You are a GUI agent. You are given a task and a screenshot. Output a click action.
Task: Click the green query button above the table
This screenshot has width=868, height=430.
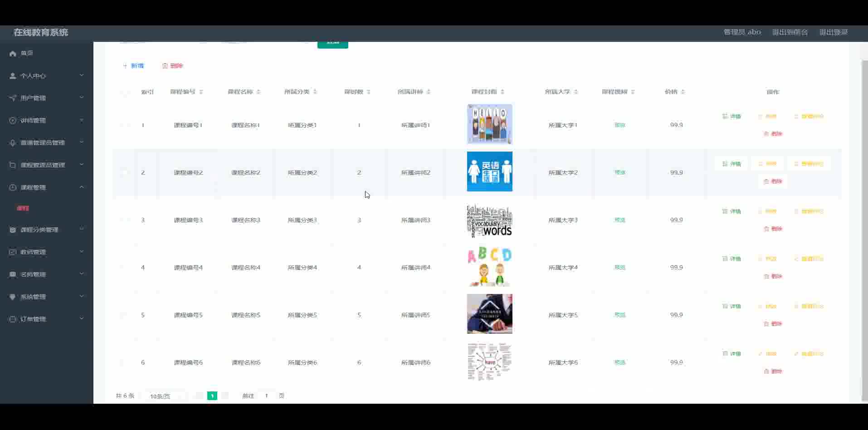pyautogui.click(x=333, y=44)
